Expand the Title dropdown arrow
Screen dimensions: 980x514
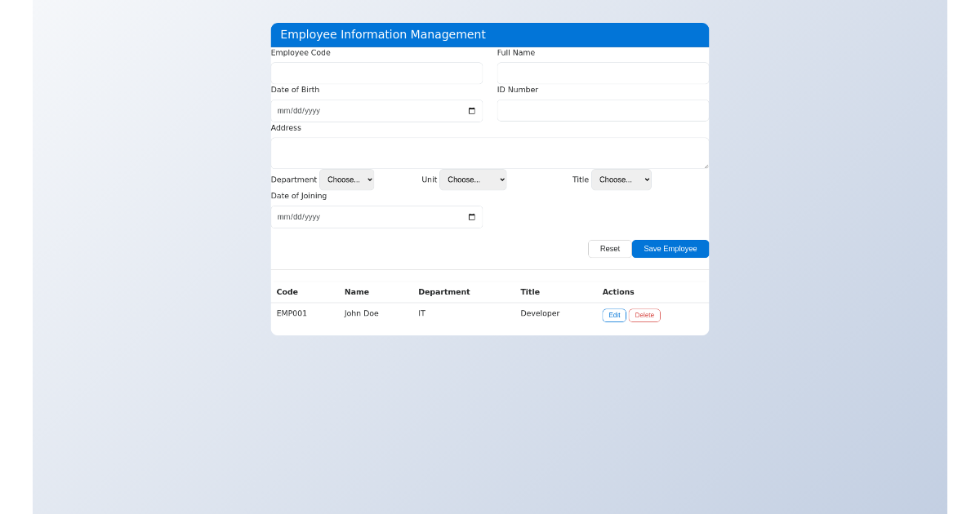coord(644,179)
